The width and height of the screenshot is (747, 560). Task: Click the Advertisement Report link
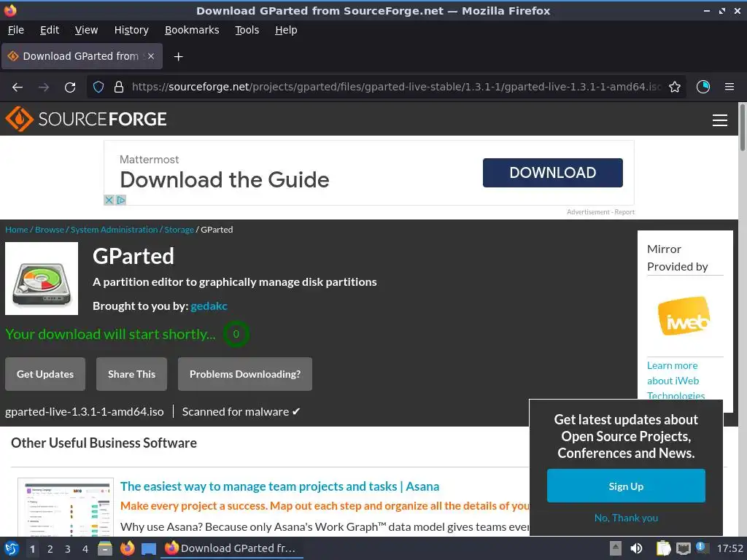pyautogui.click(x=600, y=212)
